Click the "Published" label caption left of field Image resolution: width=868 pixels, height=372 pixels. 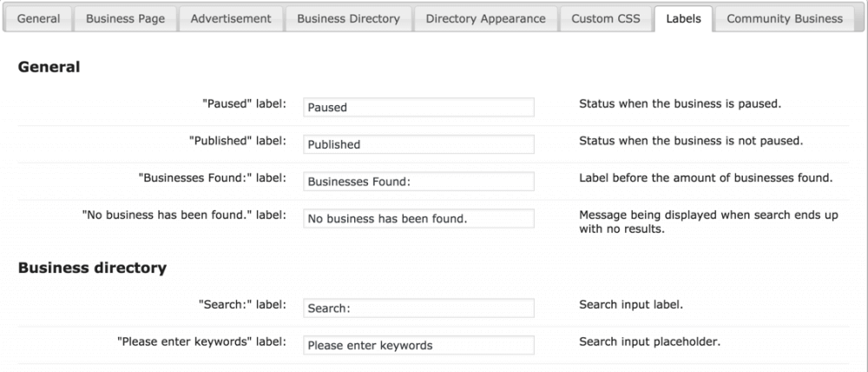[x=237, y=140]
